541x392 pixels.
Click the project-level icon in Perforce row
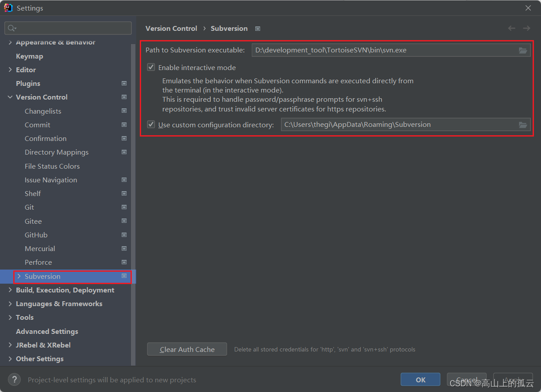click(124, 262)
